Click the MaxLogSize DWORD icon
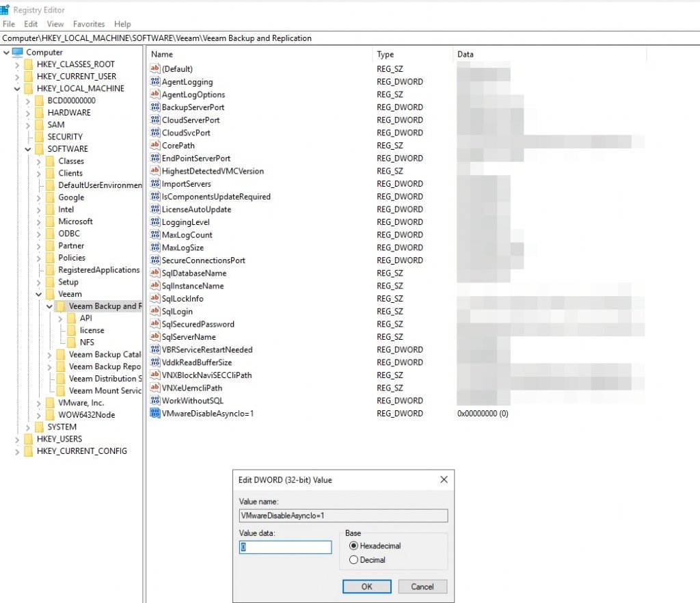This screenshot has width=700, height=603. point(155,247)
